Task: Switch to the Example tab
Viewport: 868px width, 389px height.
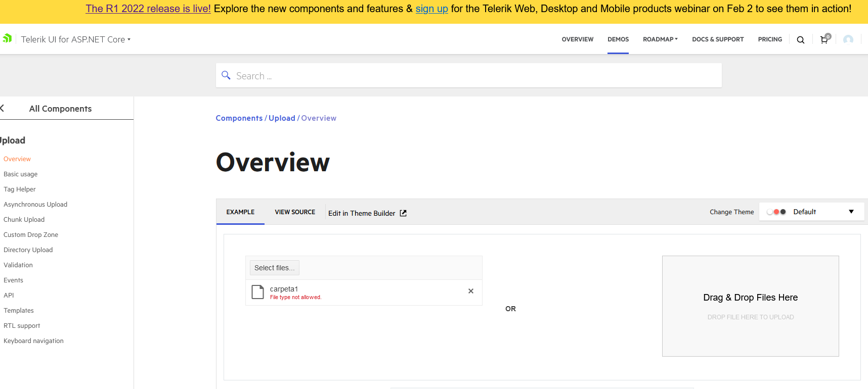Action: pyautogui.click(x=240, y=212)
